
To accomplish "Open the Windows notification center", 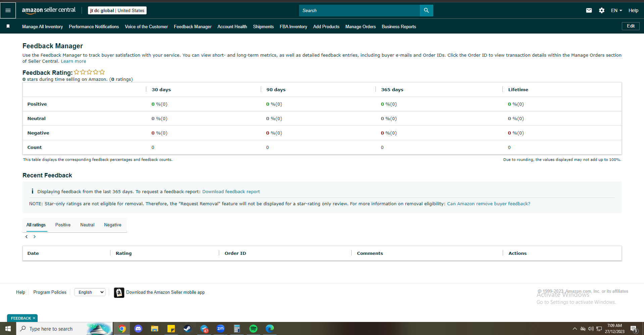I will pyautogui.click(x=634, y=329).
